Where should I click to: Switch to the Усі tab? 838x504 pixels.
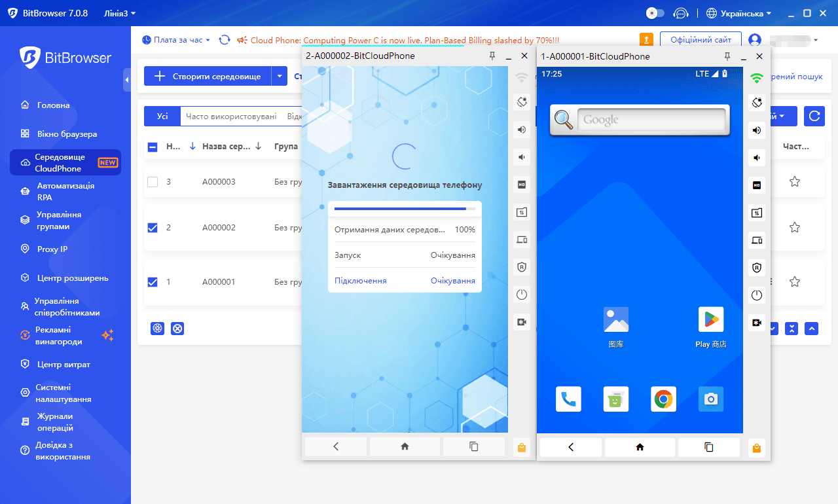162,117
